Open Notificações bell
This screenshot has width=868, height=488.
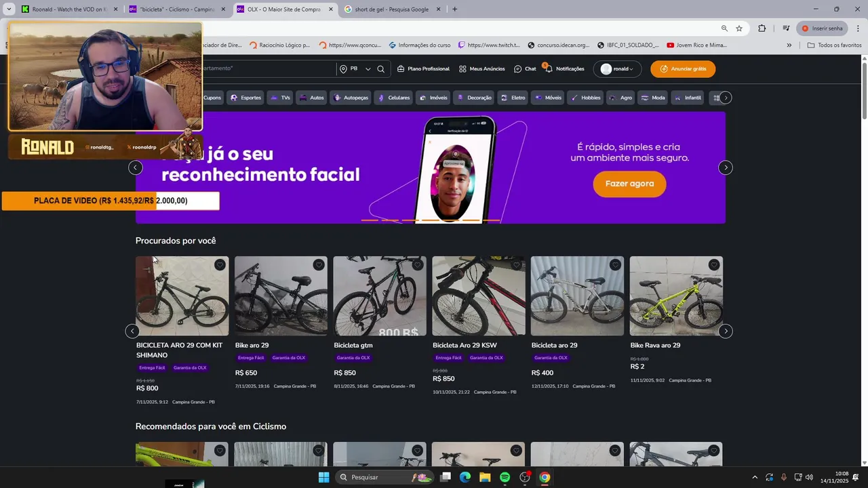click(x=564, y=68)
